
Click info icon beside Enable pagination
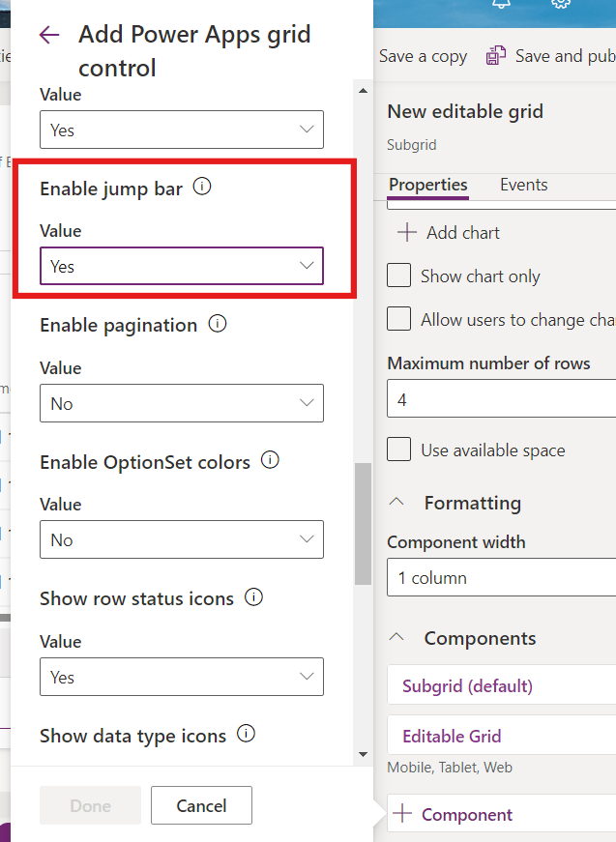click(218, 324)
